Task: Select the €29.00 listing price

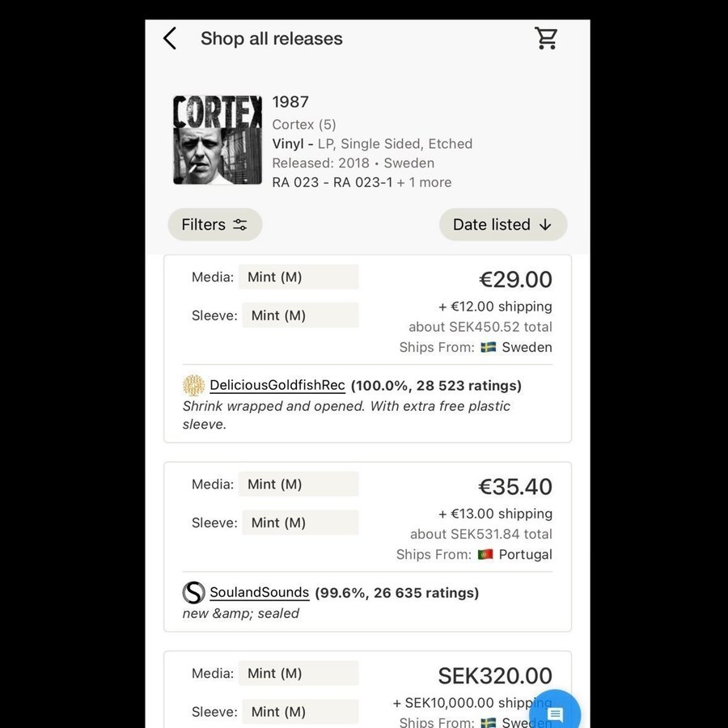Action: (x=515, y=280)
